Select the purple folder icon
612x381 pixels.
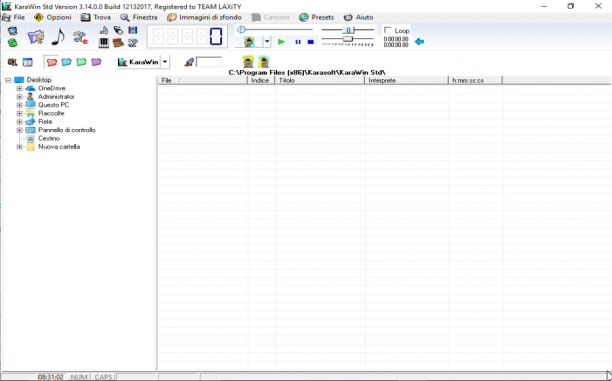96,62
